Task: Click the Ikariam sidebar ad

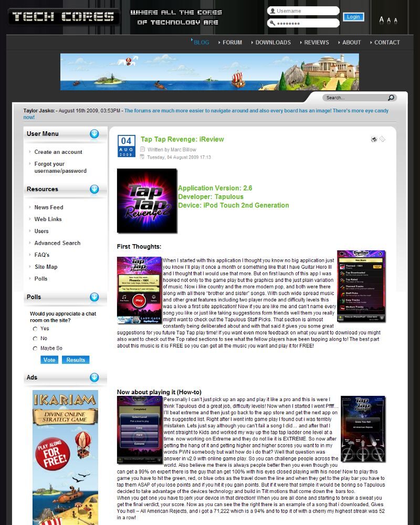Action: coord(65,457)
